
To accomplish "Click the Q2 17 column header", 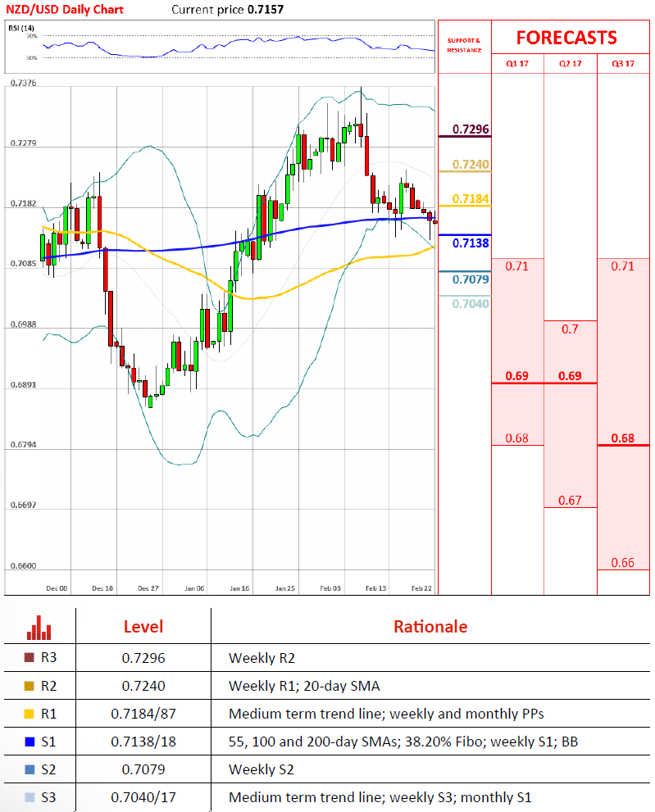I will pyautogui.click(x=570, y=64).
